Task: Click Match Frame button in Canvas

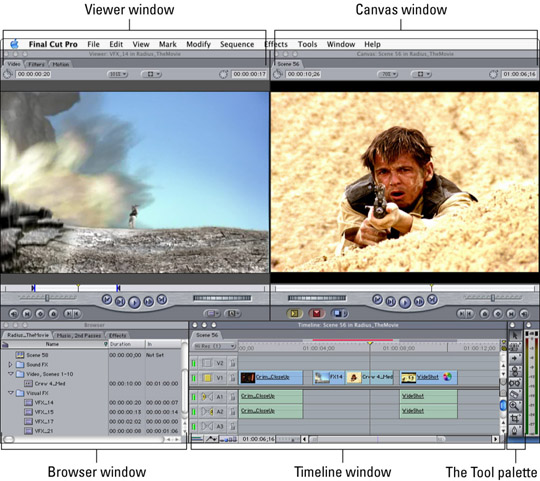Action: tap(524, 314)
